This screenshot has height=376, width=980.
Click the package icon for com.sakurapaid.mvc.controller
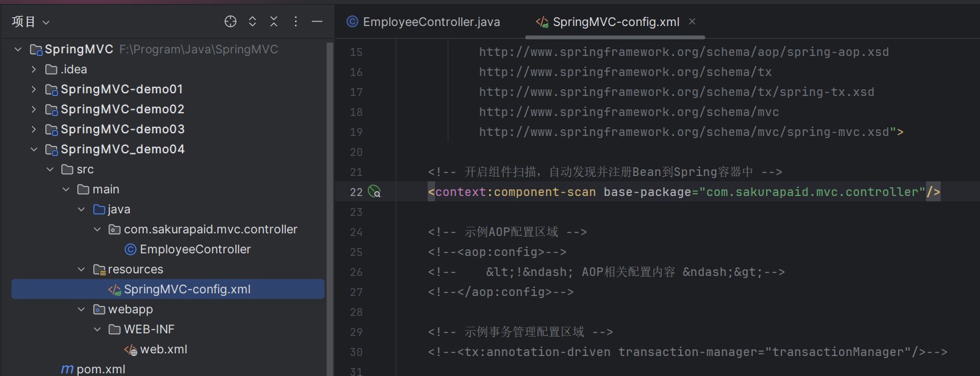click(x=115, y=229)
